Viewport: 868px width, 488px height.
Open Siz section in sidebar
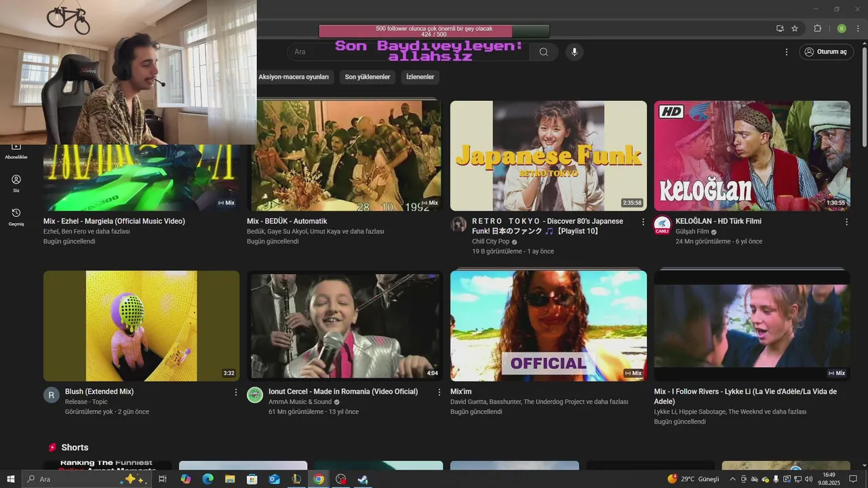tap(16, 184)
